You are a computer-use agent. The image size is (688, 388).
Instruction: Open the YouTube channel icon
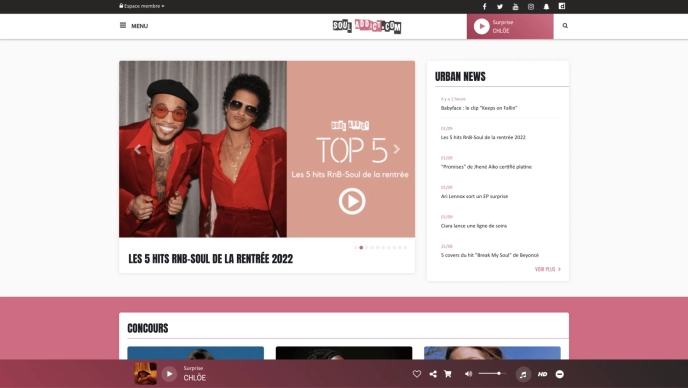point(515,7)
